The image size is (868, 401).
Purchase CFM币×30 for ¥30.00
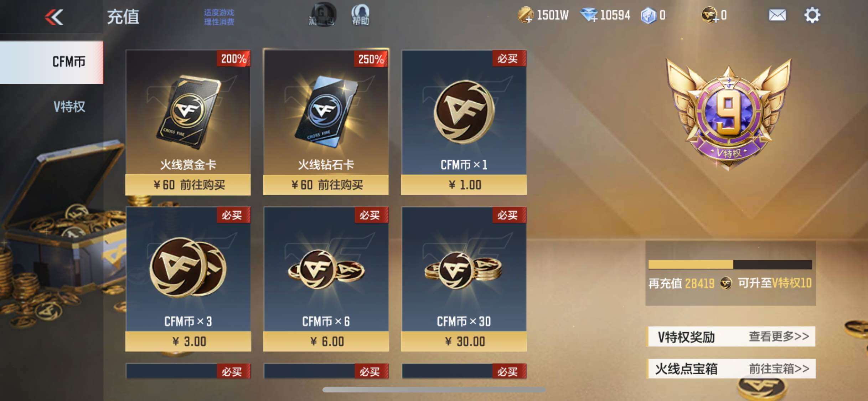(464, 341)
